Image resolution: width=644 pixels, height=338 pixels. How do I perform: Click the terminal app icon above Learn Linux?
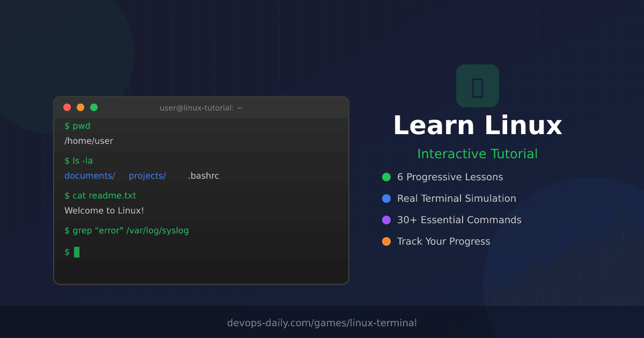(x=477, y=86)
